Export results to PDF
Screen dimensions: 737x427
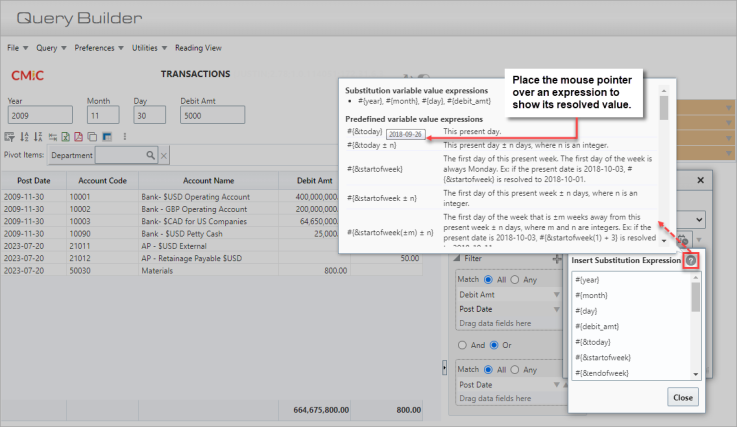tap(78, 137)
